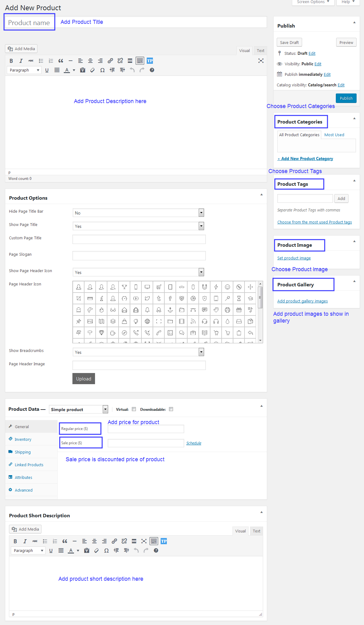The image size is (364, 625).
Task: Switch to the Most Used categories tab
Action: pos(334,135)
